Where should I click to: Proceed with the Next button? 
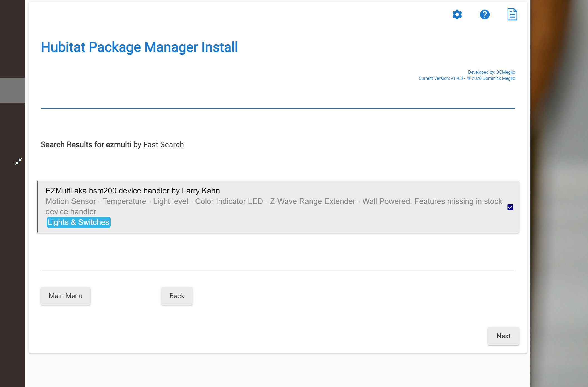[503, 336]
